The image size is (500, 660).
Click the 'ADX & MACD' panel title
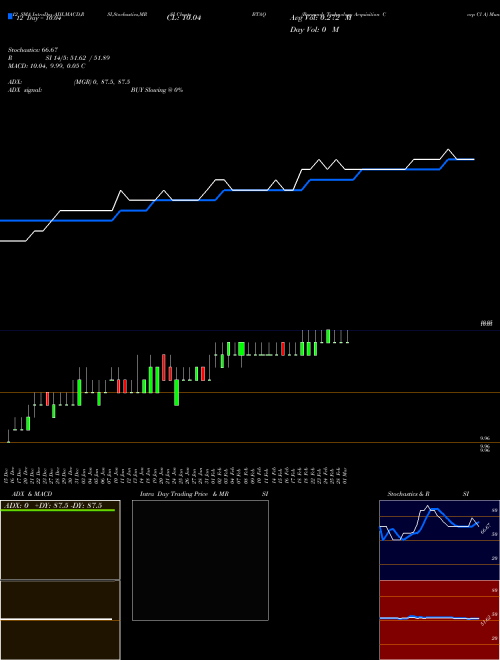[32, 494]
